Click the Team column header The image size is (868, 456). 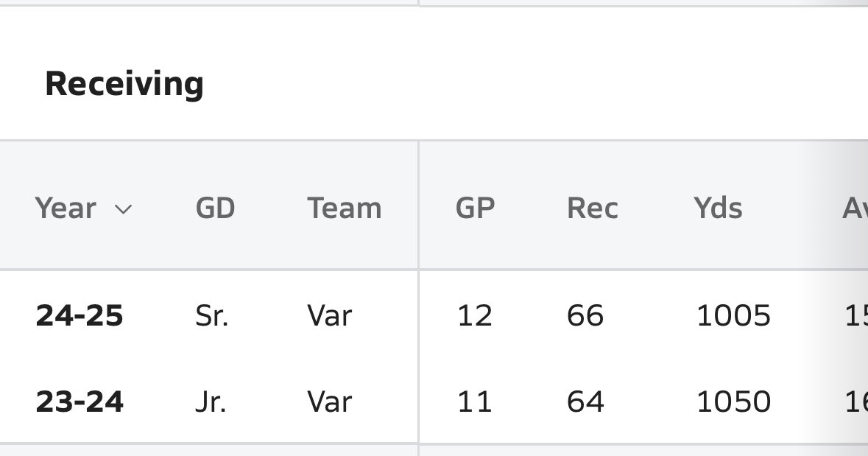point(345,208)
